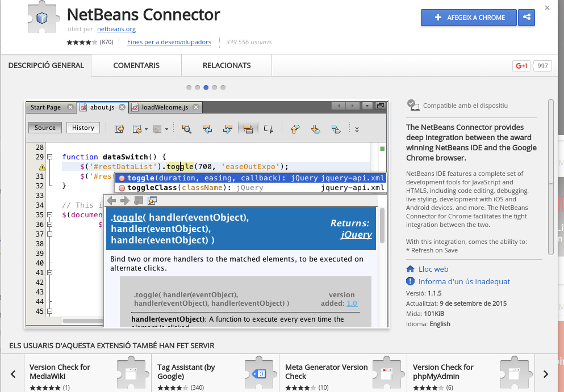
Task: Click the Next Bookmark down-arrow icon
Action: [x=315, y=129]
